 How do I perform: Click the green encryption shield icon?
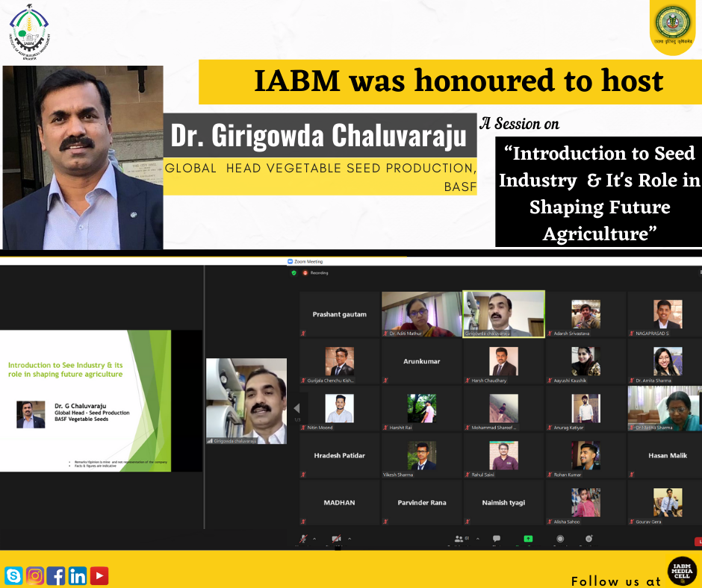(x=293, y=273)
